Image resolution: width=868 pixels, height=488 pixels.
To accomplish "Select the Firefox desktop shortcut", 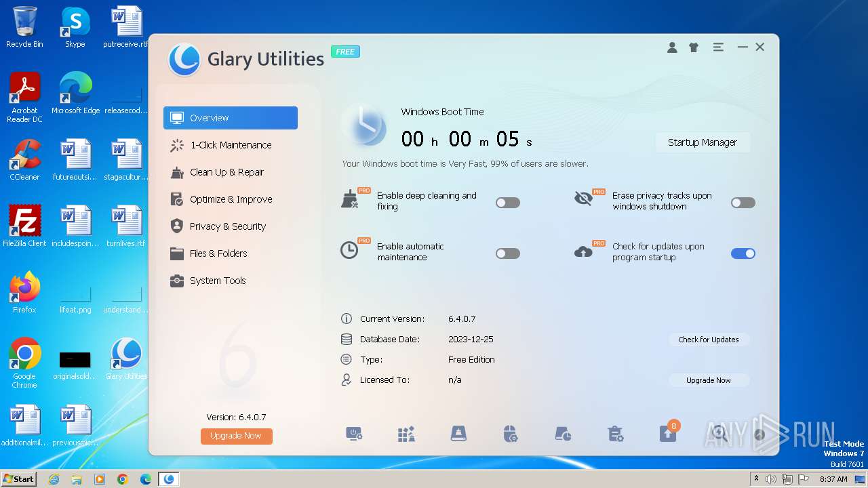I will (x=24, y=293).
